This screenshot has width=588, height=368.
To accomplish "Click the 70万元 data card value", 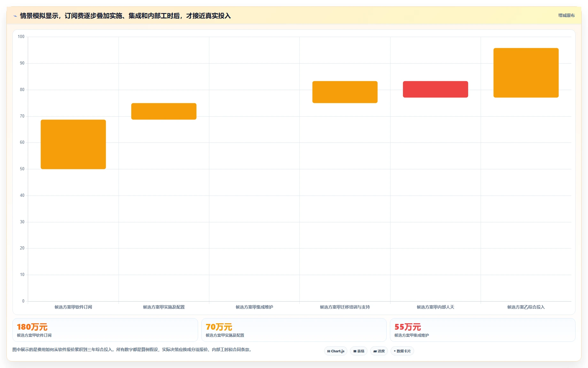I will (219, 327).
